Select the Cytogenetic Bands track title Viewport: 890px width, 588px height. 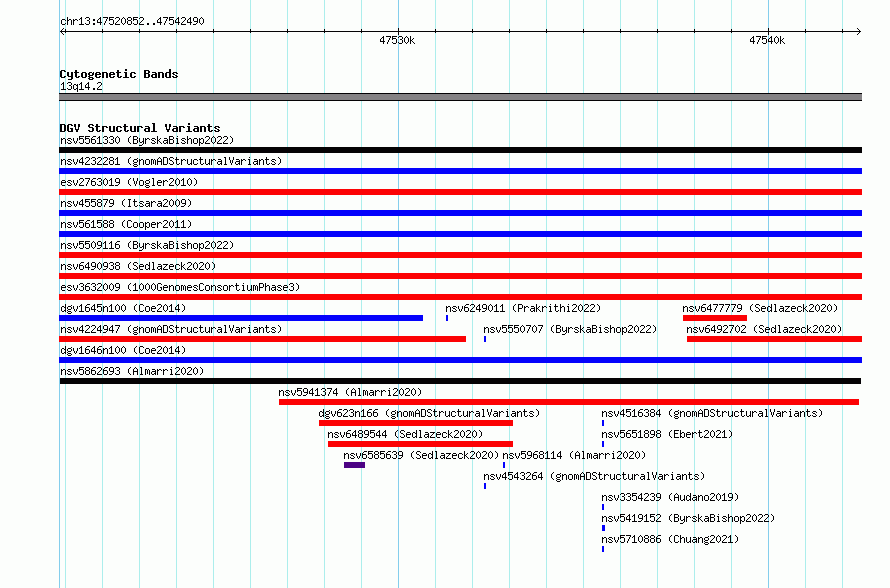coord(119,74)
